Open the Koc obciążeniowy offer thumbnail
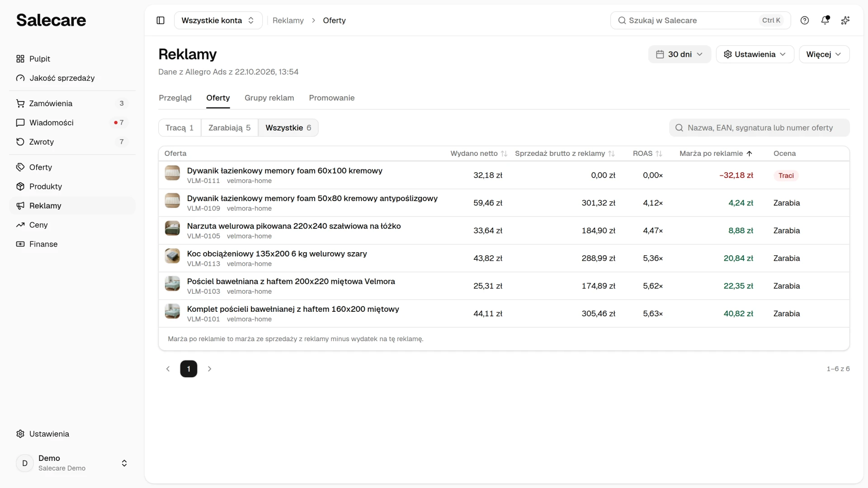Screen dimensions: 868x488 pyautogui.click(x=172, y=256)
